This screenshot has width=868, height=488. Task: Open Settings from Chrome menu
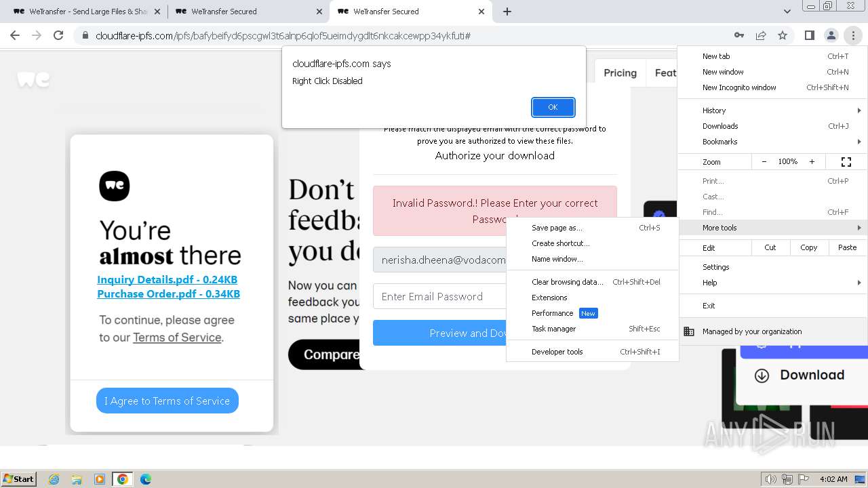click(x=773, y=267)
